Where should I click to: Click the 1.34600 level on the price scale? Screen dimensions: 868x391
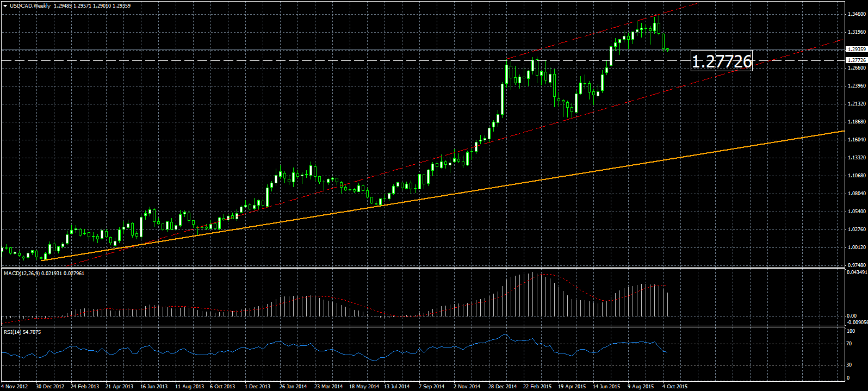[856, 14]
